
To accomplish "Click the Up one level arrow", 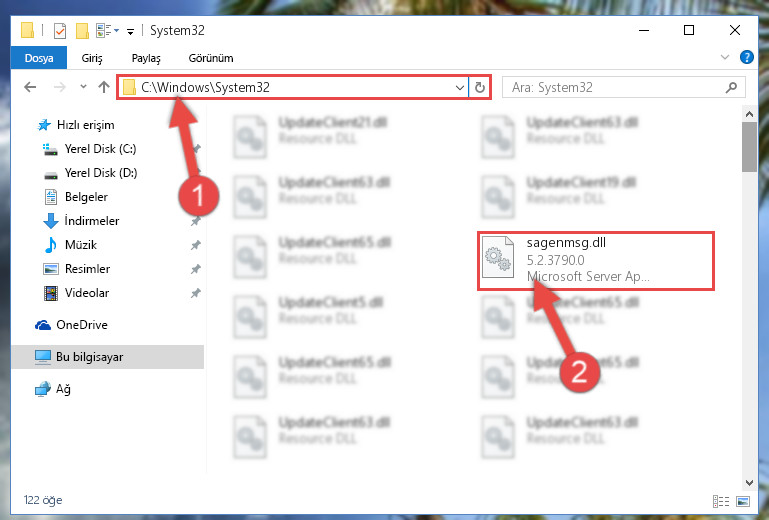I will pos(103,87).
